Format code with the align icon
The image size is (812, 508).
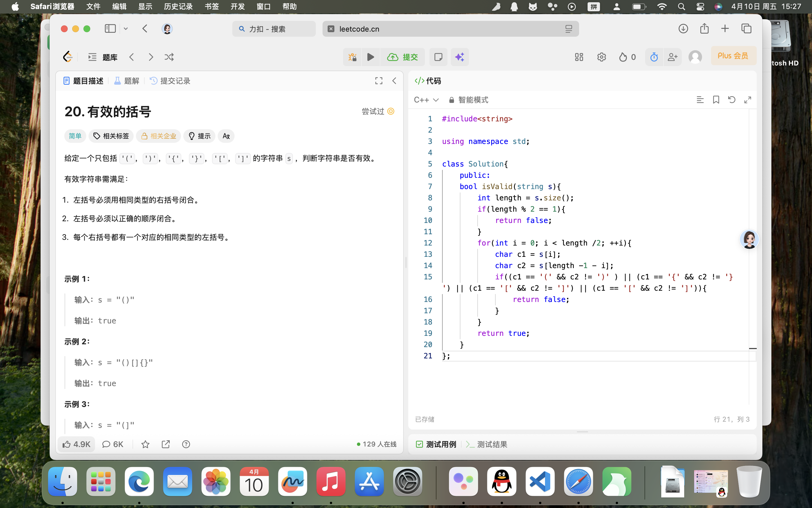pos(700,100)
